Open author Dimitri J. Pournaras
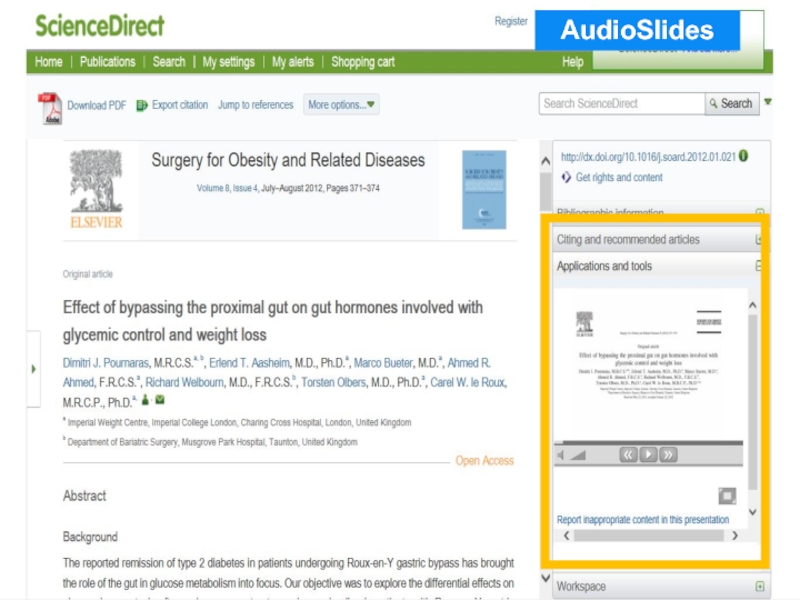This screenshot has height=600, width=800. (106, 363)
